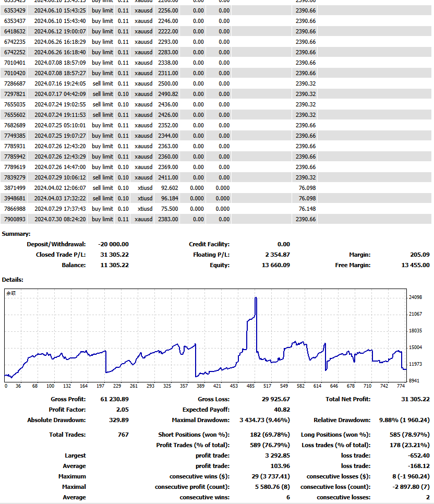
Task: Click the 2293.00 price cell
Action: coord(168,42)
